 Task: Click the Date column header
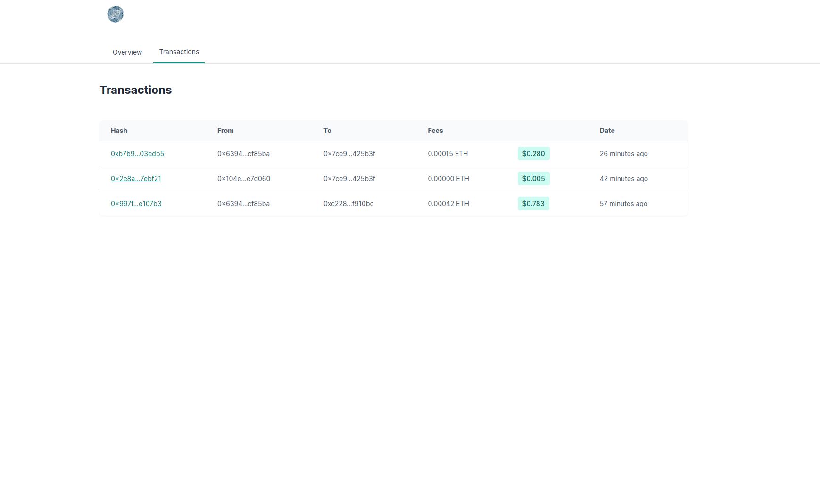click(x=607, y=131)
